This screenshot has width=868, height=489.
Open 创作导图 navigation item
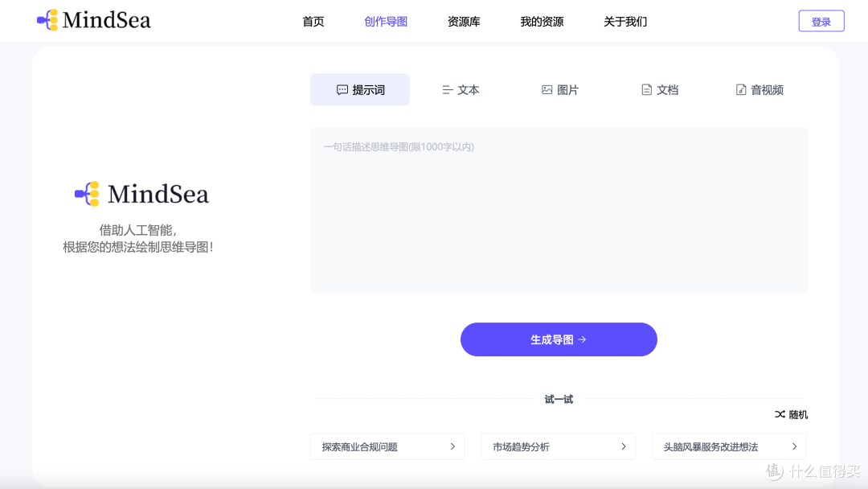pos(386,22)
